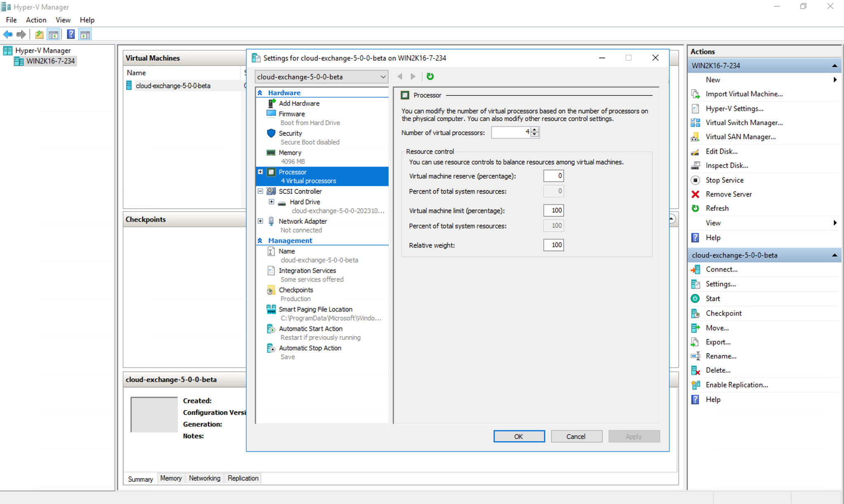Click the Rename action

pyautogui.click(x=721, y=356)
